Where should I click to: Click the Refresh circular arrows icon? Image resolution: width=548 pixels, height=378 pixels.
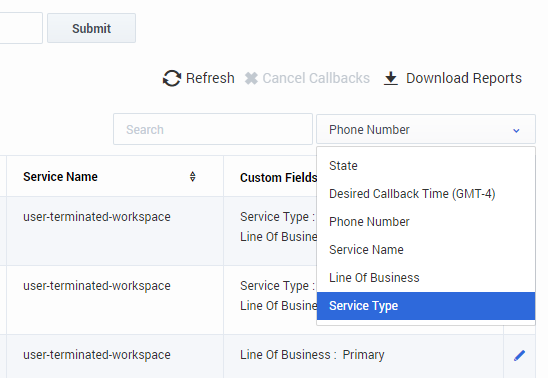[172, 78]
